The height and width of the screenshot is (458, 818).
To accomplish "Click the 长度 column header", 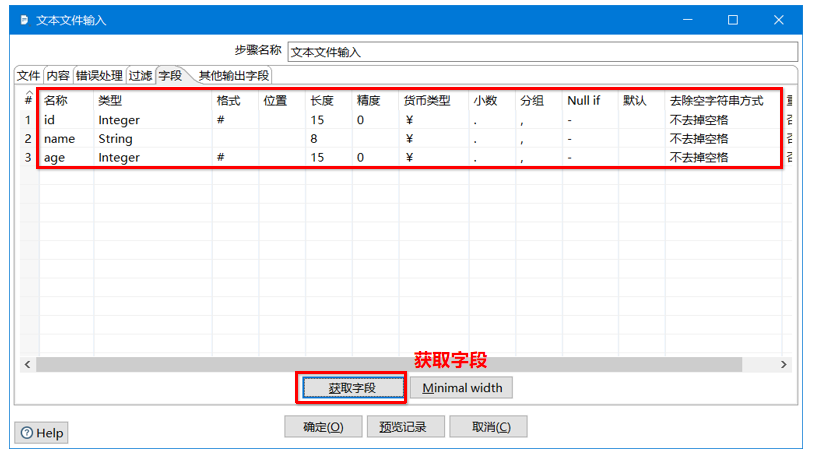I will pyautogui.click(x=329, y=100).
